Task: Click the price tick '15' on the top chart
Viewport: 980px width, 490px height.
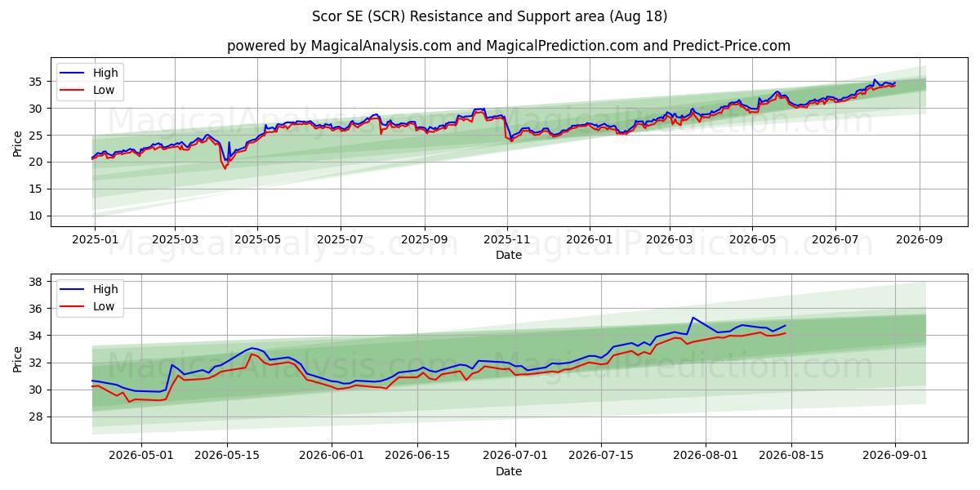Action: tap(38, 189)
